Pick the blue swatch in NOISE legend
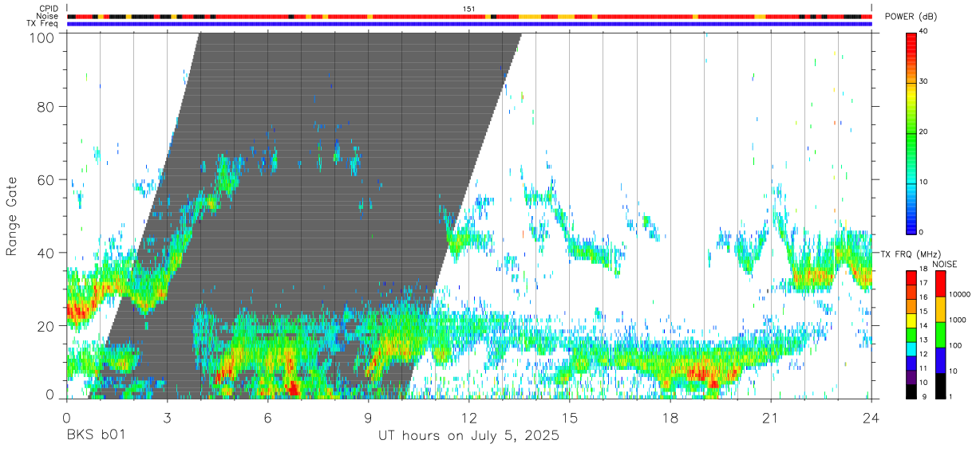This screenshot has height=452, width=980. 941,360
